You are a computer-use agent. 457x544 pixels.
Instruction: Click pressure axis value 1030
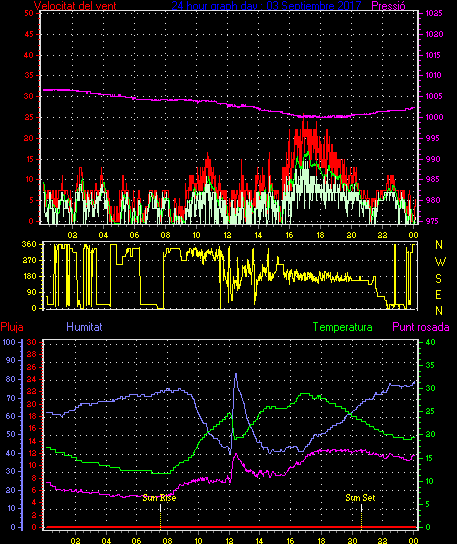434,34
